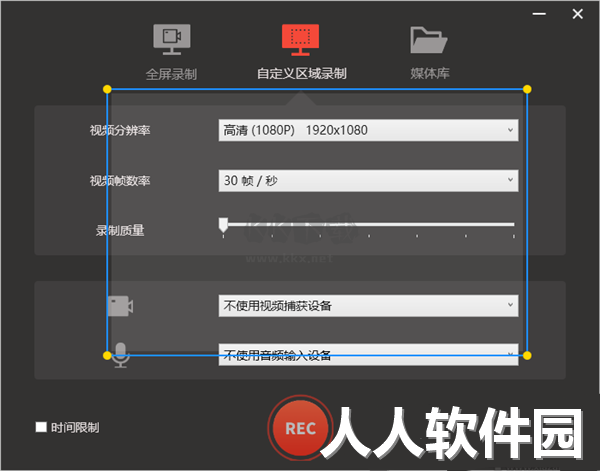
Task: Open the media library folder icon
Action: pyautogui.click(x=429, y=40)
